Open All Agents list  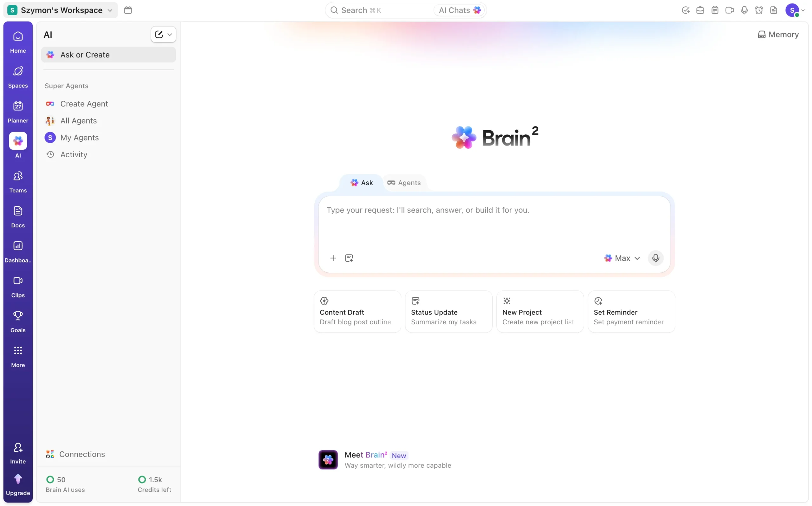click(x=108, y=120)
